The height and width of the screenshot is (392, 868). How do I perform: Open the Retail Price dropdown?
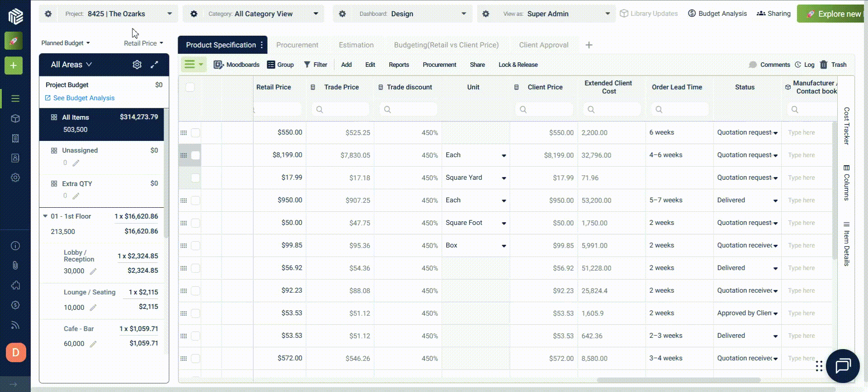click(143, 43)
